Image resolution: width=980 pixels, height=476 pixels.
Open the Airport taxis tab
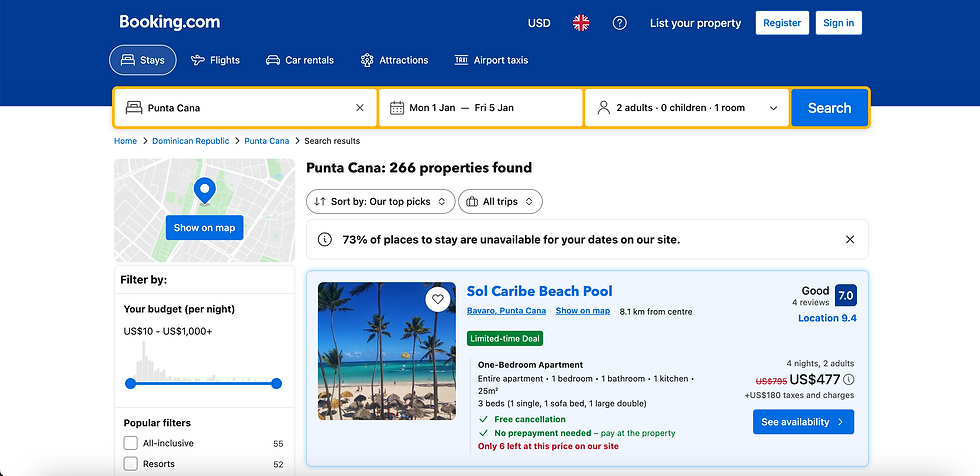491,60
